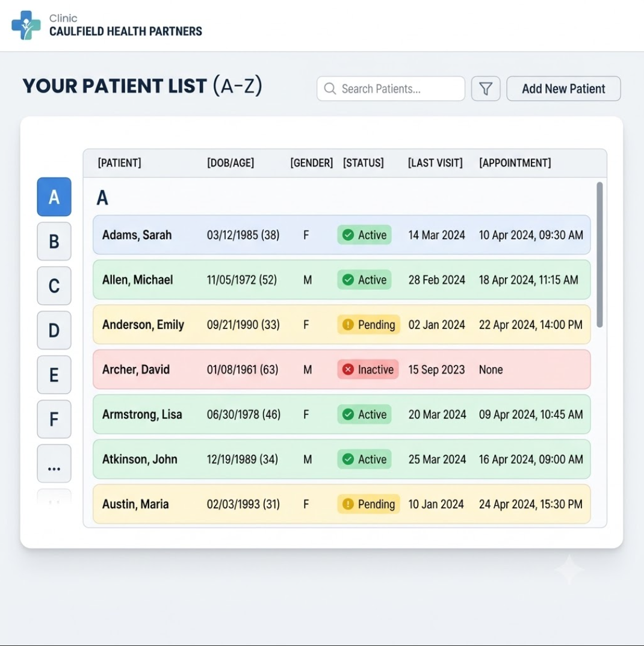Select appointment 22 Apr 2024, 14:00 PM
This screenshot has height=646, width=644.
point(531,325)
